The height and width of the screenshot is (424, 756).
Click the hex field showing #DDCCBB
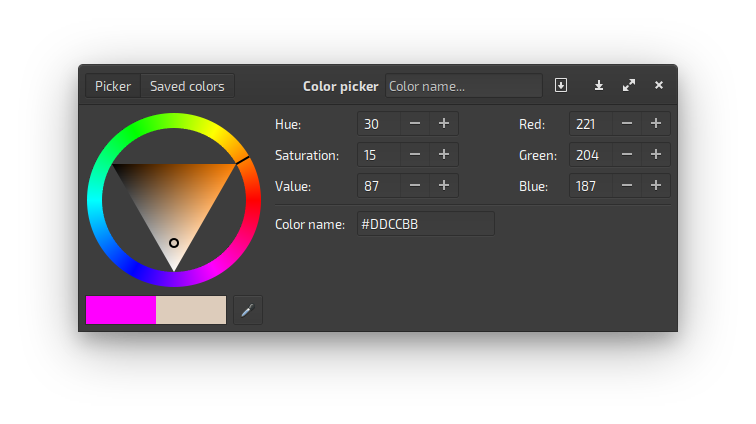[x=425, y=224]
